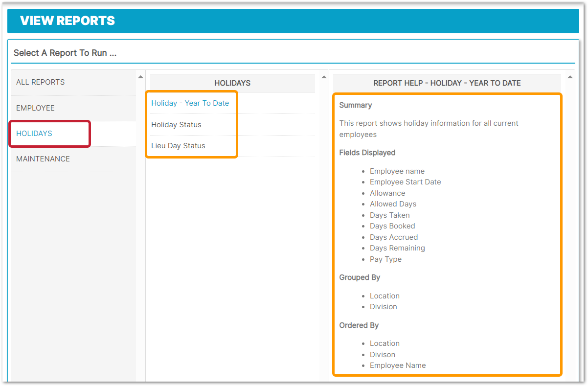Click scroll-up arrow beside the Report Help panel
The width and height of the screenshot is (588, 386).
(x=569, y=77)
